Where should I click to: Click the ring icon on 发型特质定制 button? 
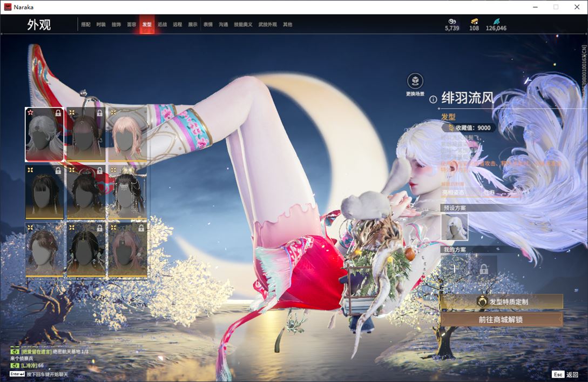click(x=482, y=301)
